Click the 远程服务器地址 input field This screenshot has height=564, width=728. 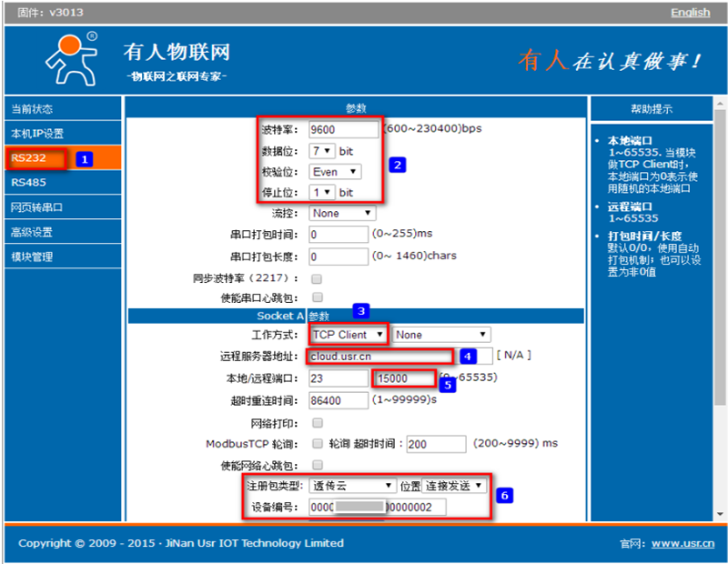pos(379,356)
